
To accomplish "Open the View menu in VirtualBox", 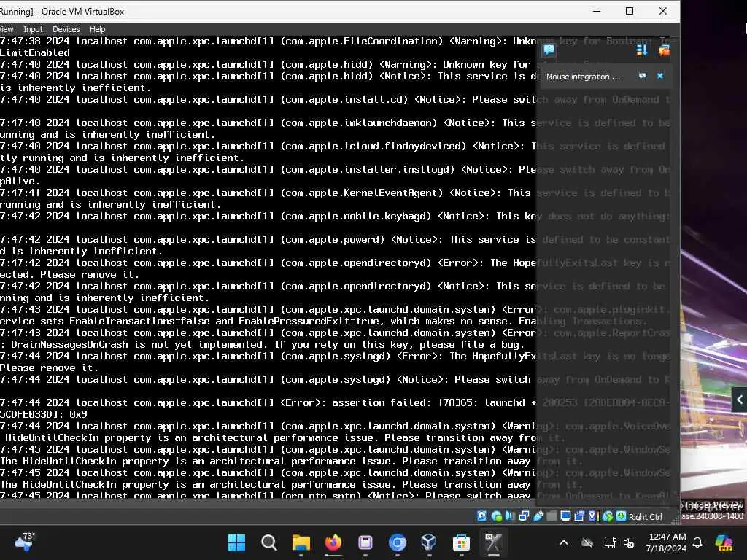I will (6, 29).
